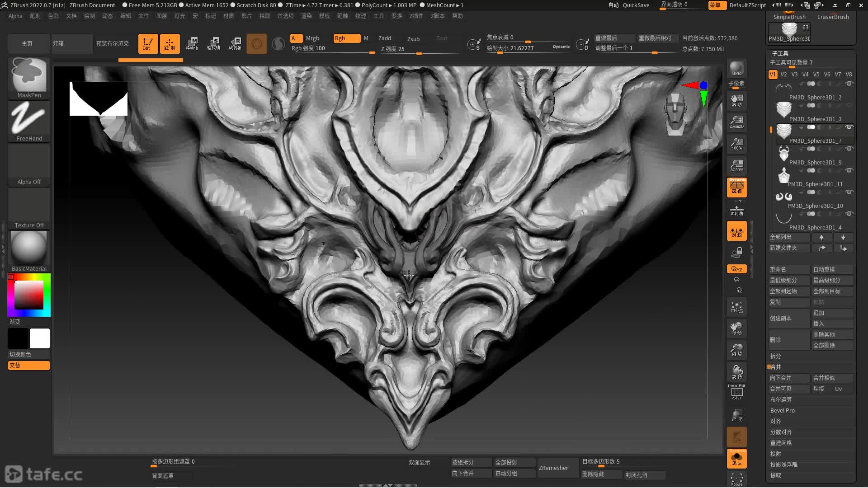Select the Zoom2D tool icon
Image resolution: width=868 pixels, height=488 pixels.
point(736,122)
